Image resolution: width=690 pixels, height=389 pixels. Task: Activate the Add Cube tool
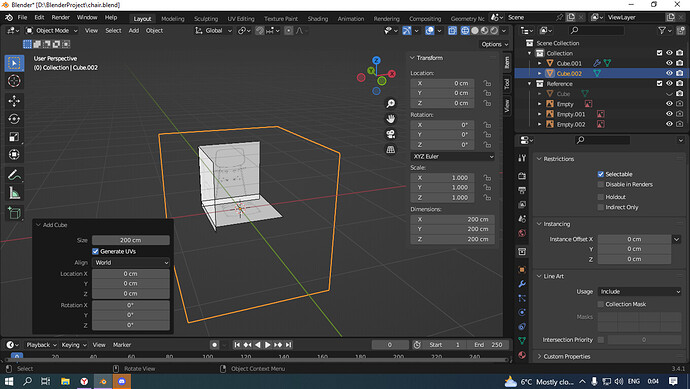click(x=14, y=213)
